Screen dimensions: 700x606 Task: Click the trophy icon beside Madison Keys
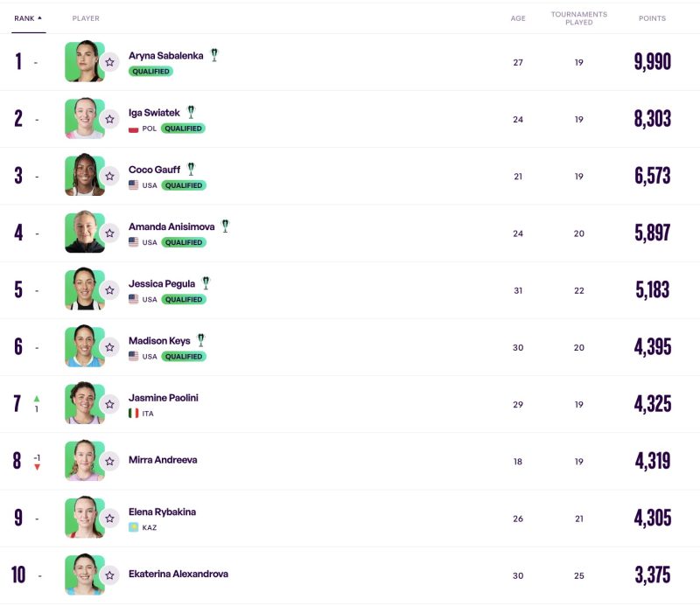click(x=201, y=340)
